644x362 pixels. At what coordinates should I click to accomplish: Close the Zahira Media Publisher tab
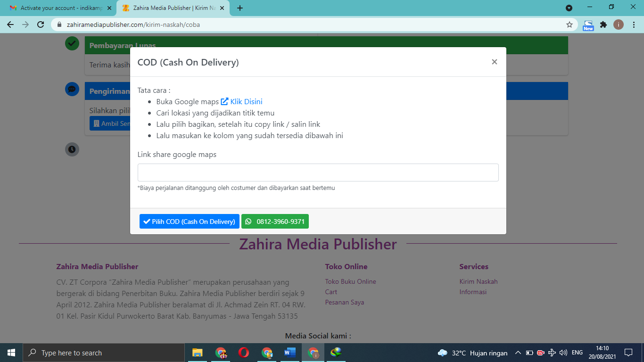pos(223,8)
